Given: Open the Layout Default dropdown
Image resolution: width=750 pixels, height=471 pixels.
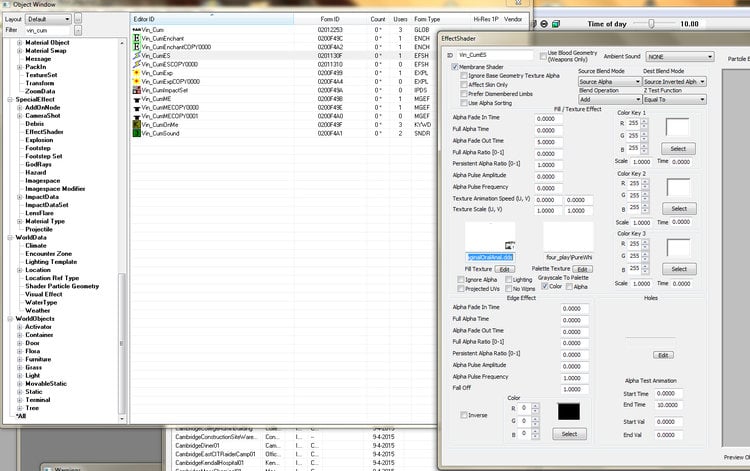Looking at the screenshot, I should pos(48,19).
